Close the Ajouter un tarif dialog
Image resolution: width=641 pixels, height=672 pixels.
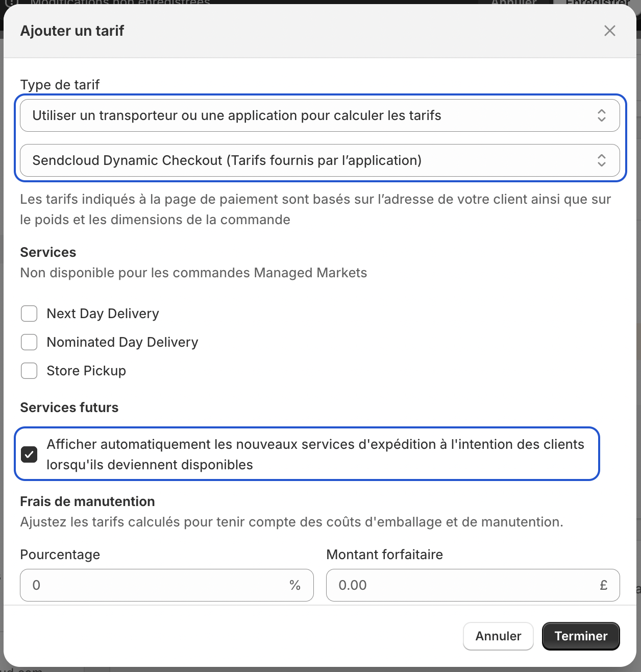tap(610, 31)
